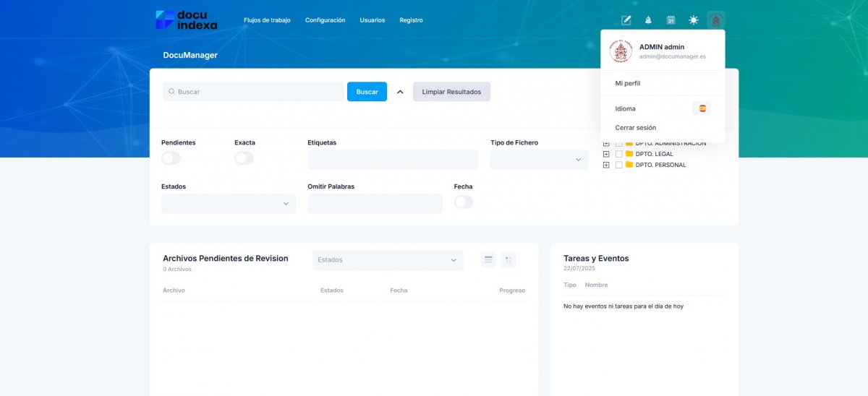Select Mi perfil from user menu

click(628, 83)
